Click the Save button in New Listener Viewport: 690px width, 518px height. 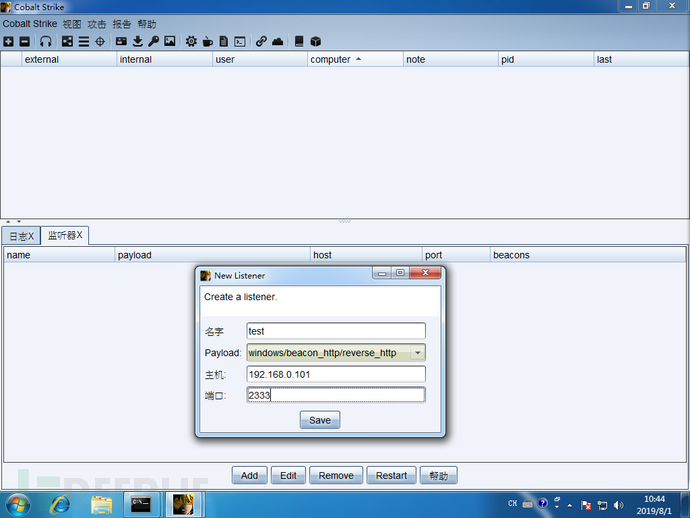(320, 420)
